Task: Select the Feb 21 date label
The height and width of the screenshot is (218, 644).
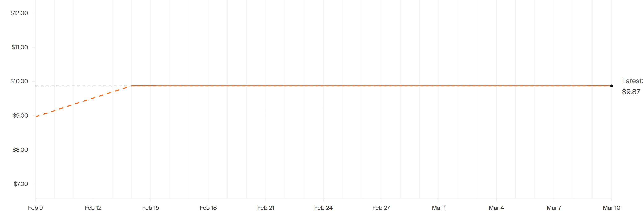Action: 266,208
